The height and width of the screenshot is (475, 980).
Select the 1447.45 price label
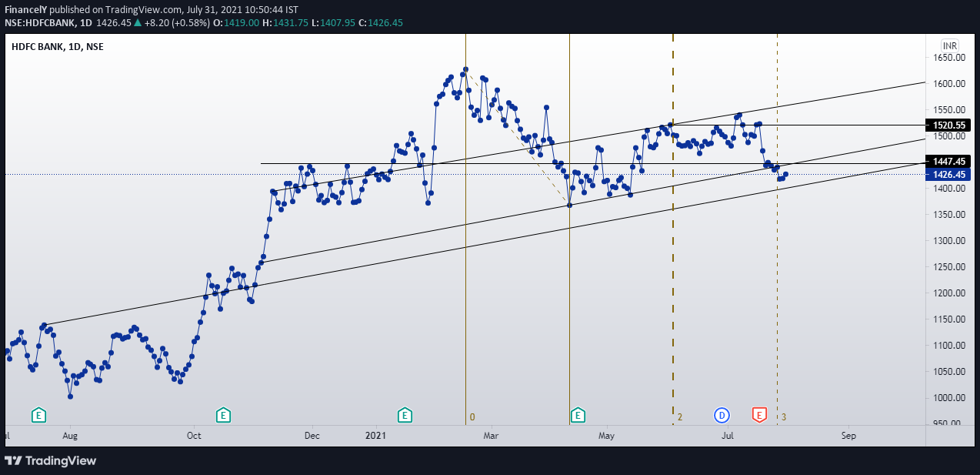948,162
